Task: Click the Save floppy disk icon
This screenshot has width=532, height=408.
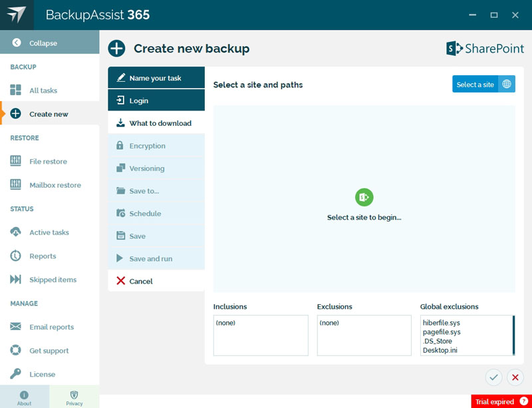Action: 121,236
